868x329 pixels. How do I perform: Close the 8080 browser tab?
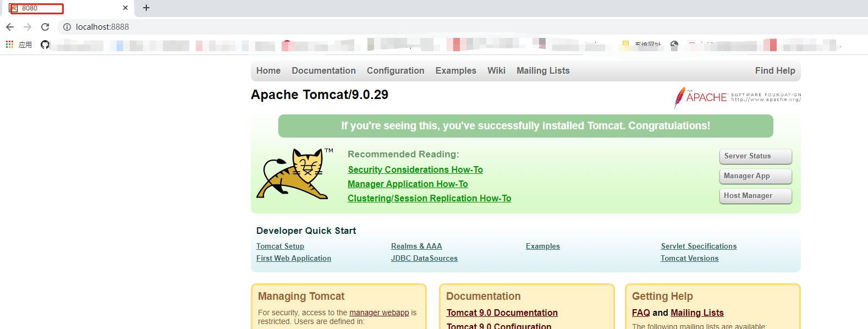click(x=125, y=8)
